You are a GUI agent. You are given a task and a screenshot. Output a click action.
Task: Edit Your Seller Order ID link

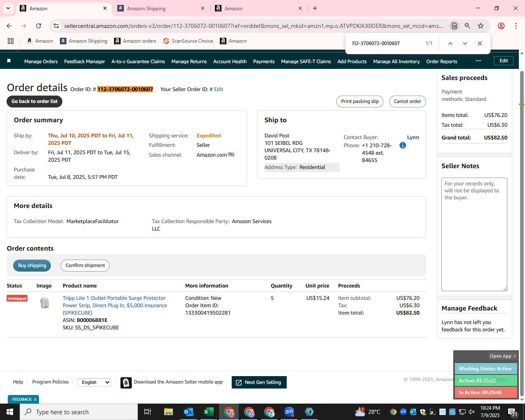point(219,89)
